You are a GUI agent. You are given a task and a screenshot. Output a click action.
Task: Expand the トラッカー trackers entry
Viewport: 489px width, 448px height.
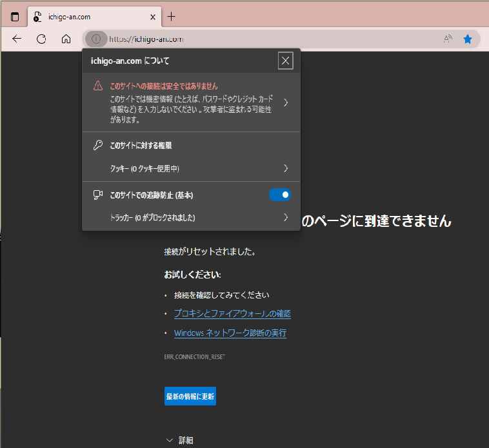[285, 217]
